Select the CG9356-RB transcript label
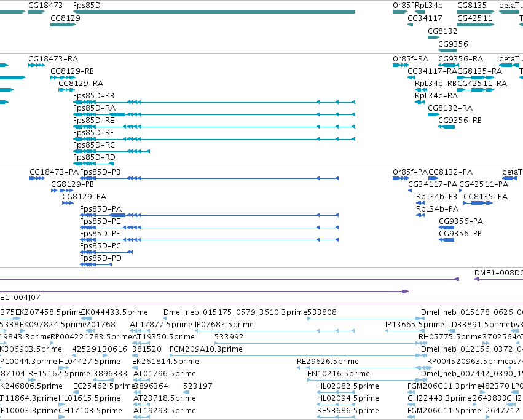Image resolution: width=523 pixels, height=420 pixels. tap(460, 121)
